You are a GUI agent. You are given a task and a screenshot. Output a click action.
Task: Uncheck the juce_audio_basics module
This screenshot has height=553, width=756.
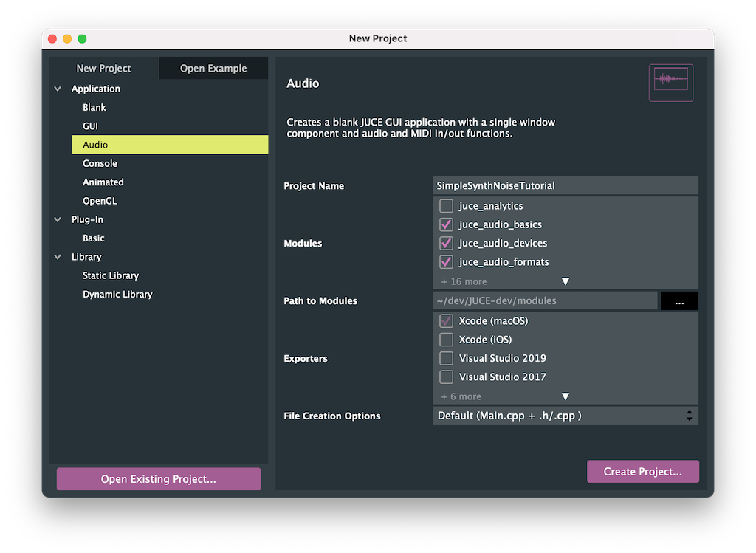point(446,224)
